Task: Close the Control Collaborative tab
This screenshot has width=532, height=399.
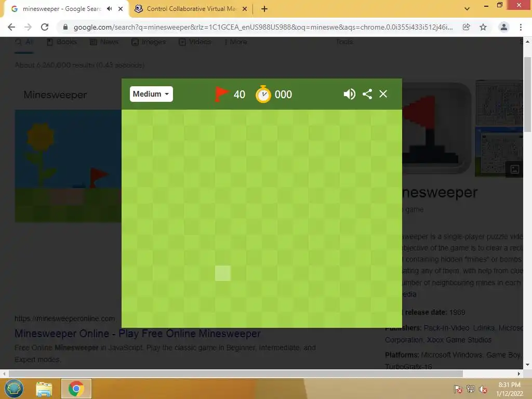Action: tap(245, 9)
